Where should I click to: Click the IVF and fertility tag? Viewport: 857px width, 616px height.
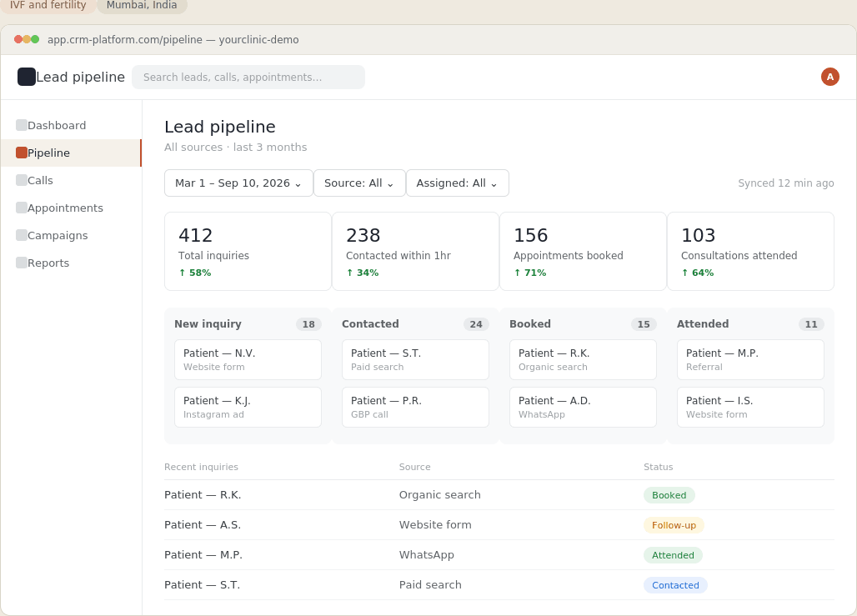[48, 6]
